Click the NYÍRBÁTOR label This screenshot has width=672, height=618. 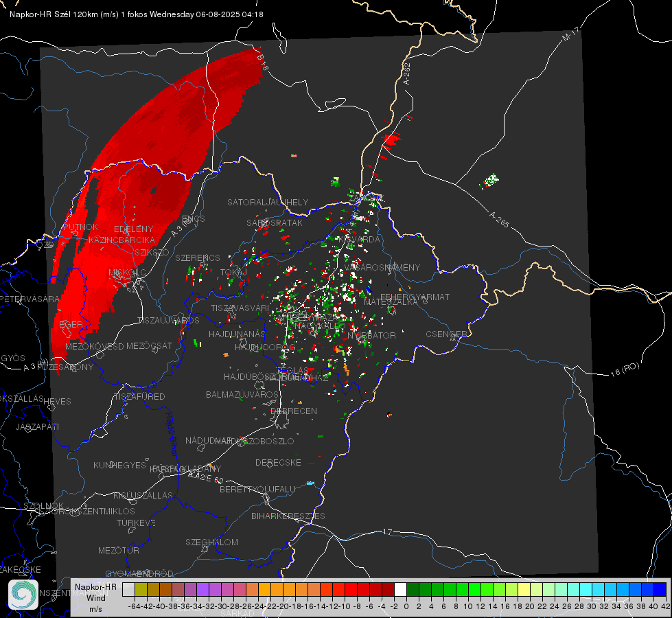coord(371,335)
